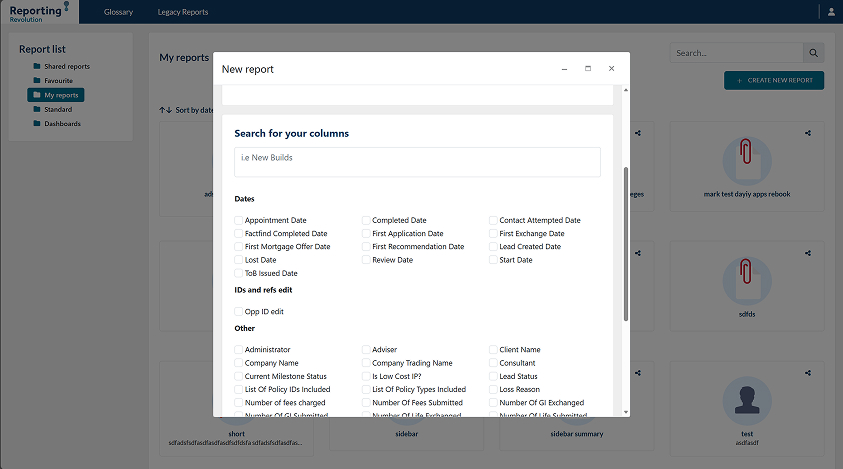
Task: Close the New report dialog
Action: pyautogui.click(x=611, y=68)
